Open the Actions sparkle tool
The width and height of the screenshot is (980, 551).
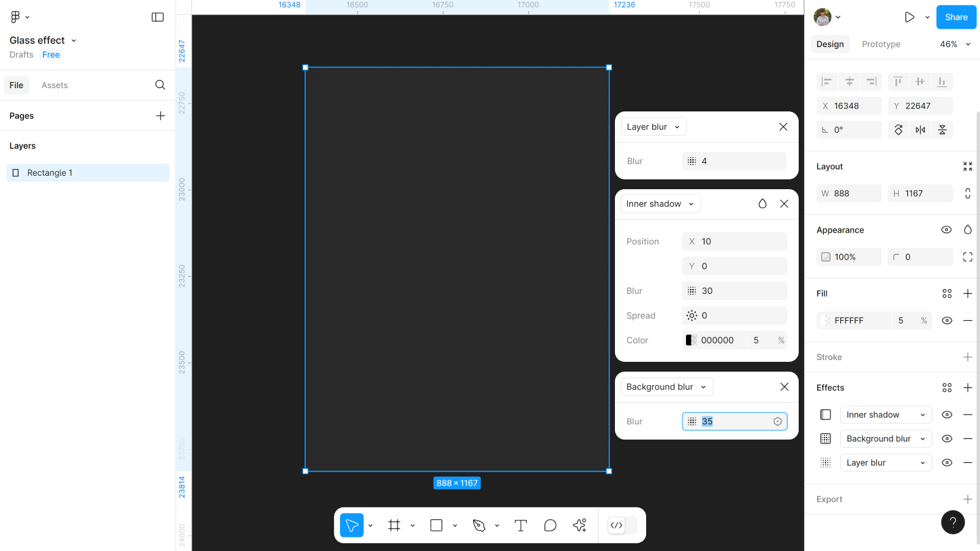pos(579,525)
